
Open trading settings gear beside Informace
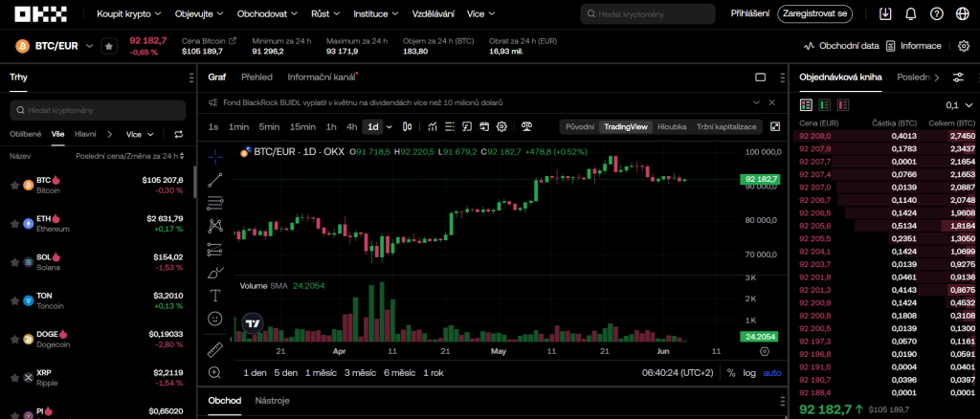tap(963, 46)
